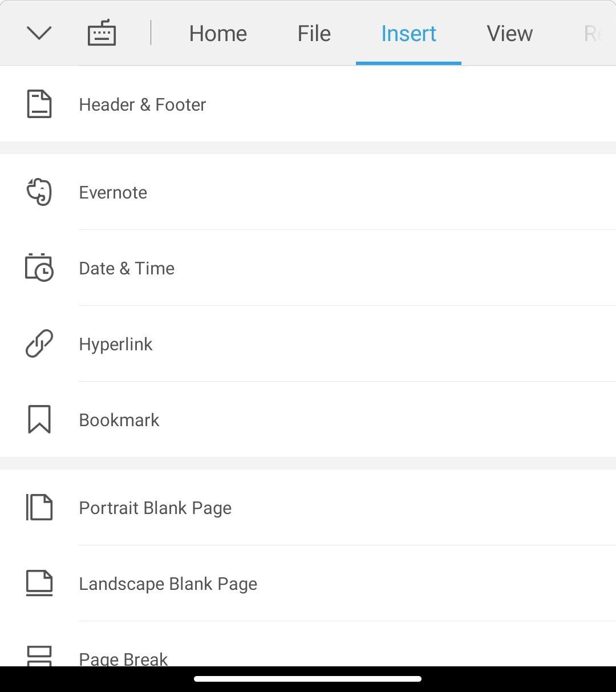
Task: Select the Evernote elephant icon
Action: click(39, 192)
